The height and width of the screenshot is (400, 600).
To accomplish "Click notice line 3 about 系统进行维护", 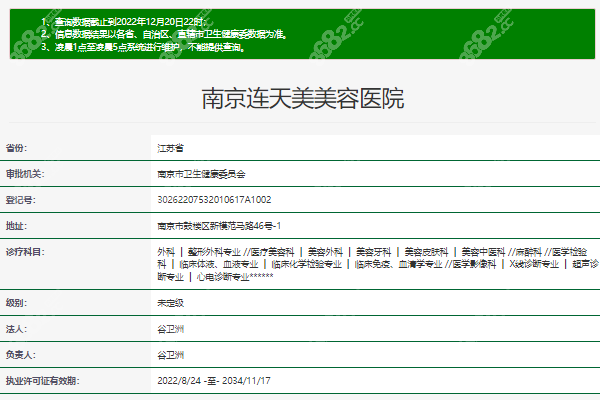I will 143,47.
